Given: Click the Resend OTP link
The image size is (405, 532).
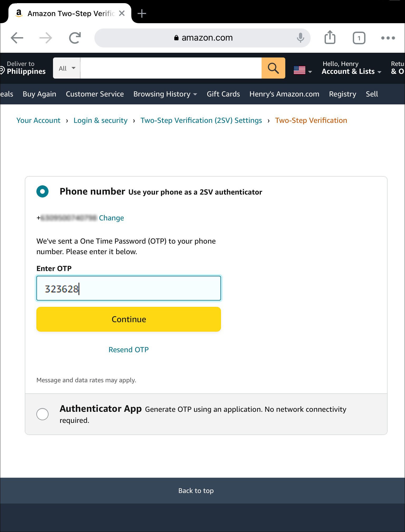Looking at the screenshot, I should (x=129, y=350).
